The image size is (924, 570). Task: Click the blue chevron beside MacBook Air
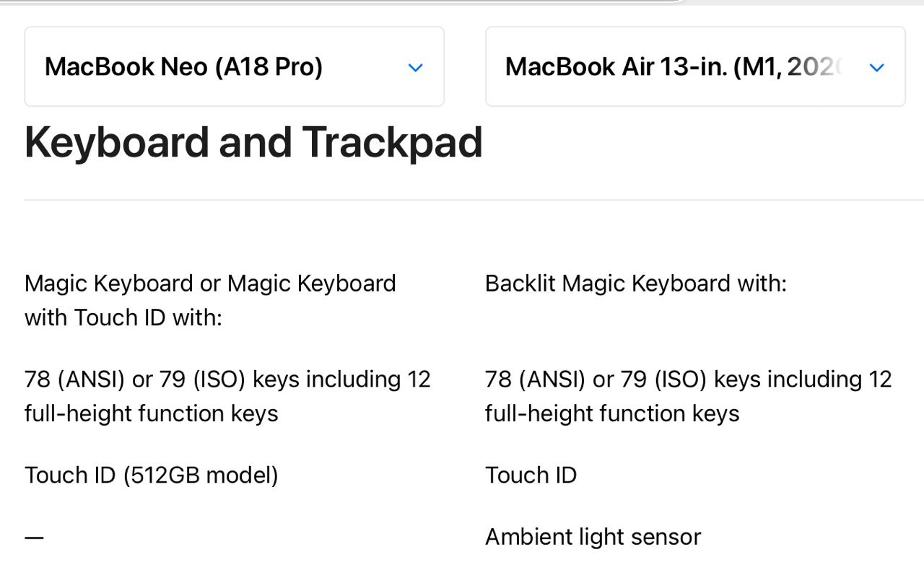(x=877, y=68)
